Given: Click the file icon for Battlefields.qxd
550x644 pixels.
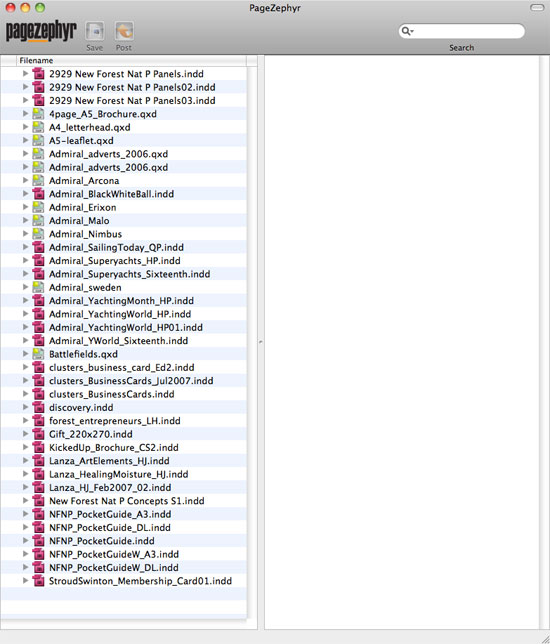Looking at the screenshot, I should pos(38,354).
